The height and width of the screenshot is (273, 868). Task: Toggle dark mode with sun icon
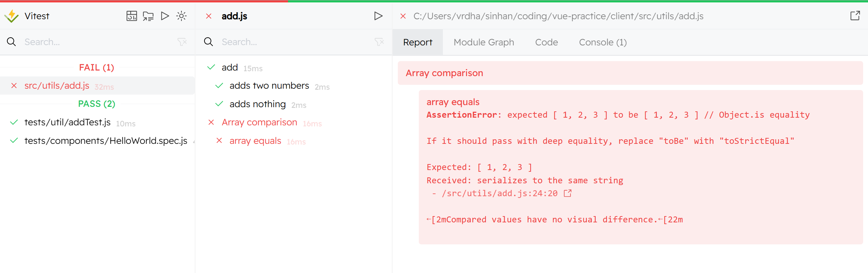181,16
